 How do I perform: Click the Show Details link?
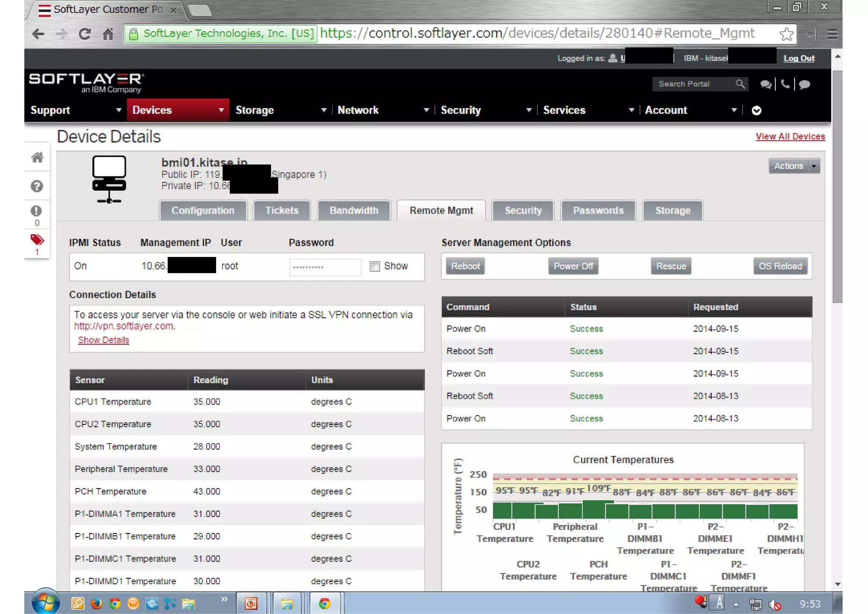pyautogui.click(x=103, y=340)
